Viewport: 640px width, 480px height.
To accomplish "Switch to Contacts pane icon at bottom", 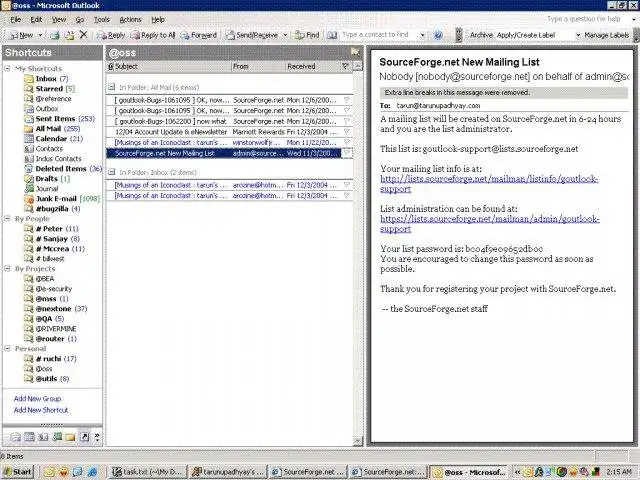I will (x=43, y=437).
